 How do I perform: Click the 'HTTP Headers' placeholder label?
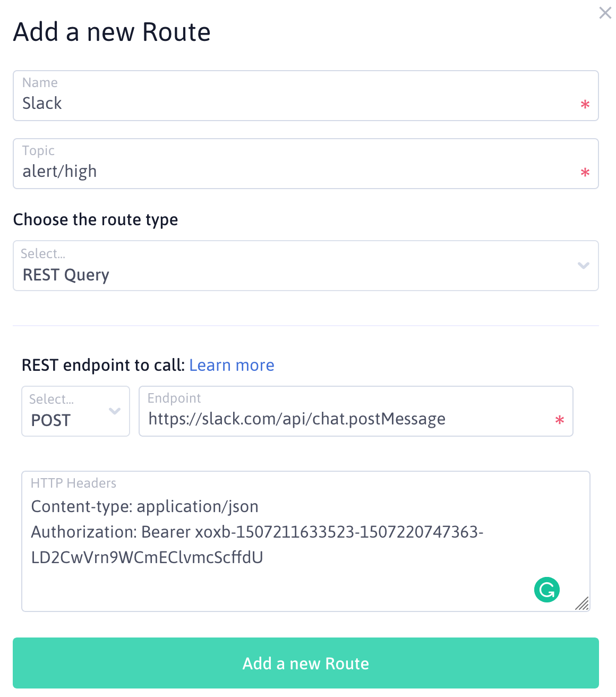coord(73,483)
